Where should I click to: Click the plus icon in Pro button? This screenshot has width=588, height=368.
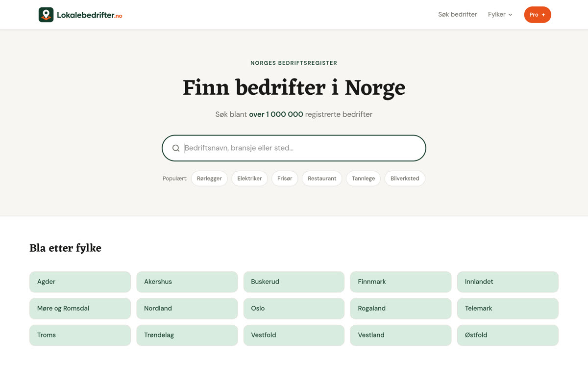[x=543, y=15]
